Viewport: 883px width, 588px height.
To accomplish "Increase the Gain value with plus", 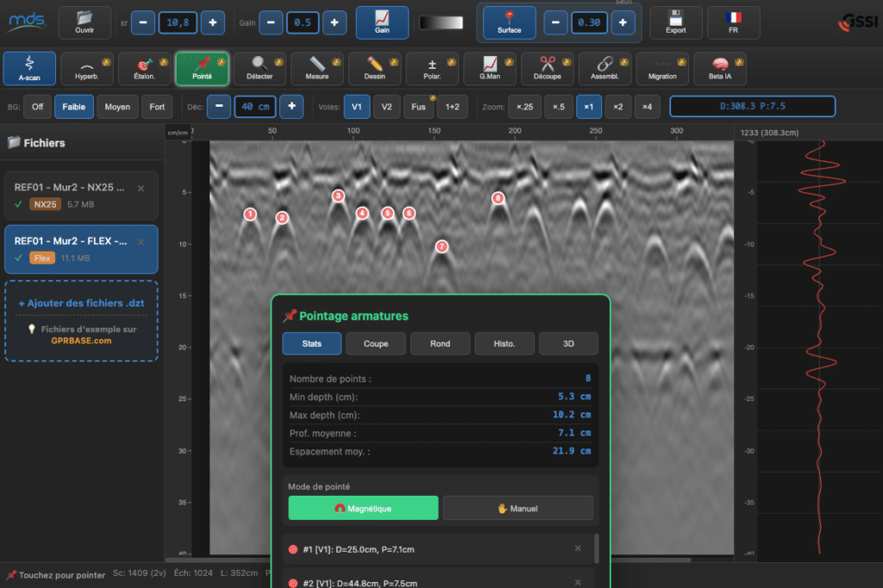I will tap(334, 22).
